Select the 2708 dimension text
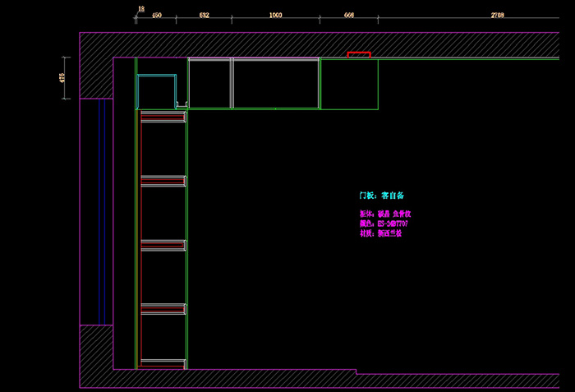 (497, 16)
